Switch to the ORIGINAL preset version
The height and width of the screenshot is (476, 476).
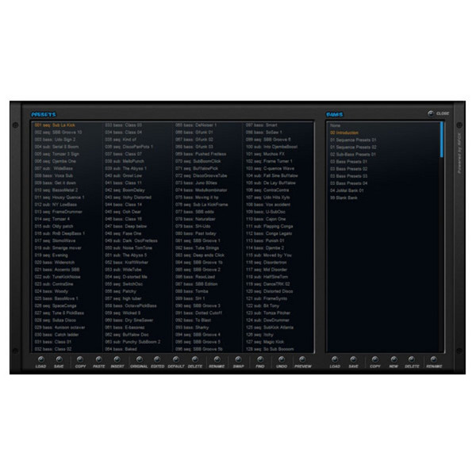[139, 359]
